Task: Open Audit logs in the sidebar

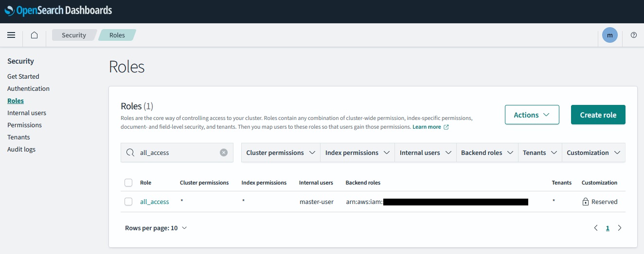Action: pos(21,149)
